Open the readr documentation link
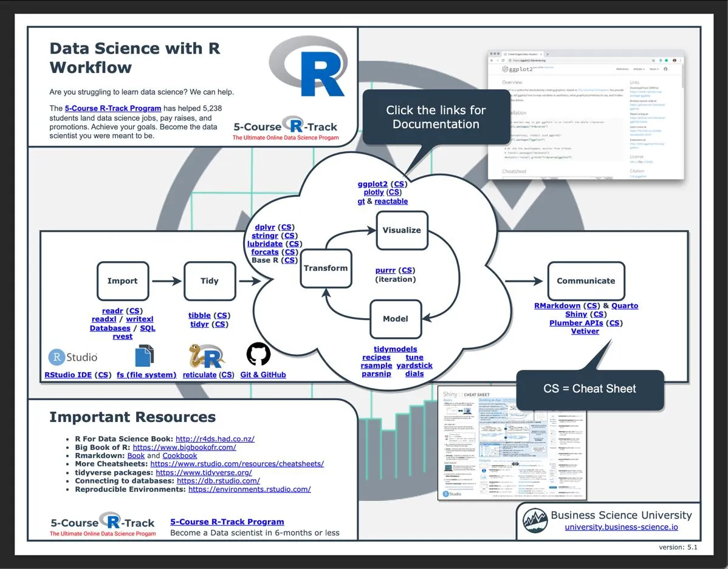The width and height of the screenshot is (728, 569). point(112,311)
